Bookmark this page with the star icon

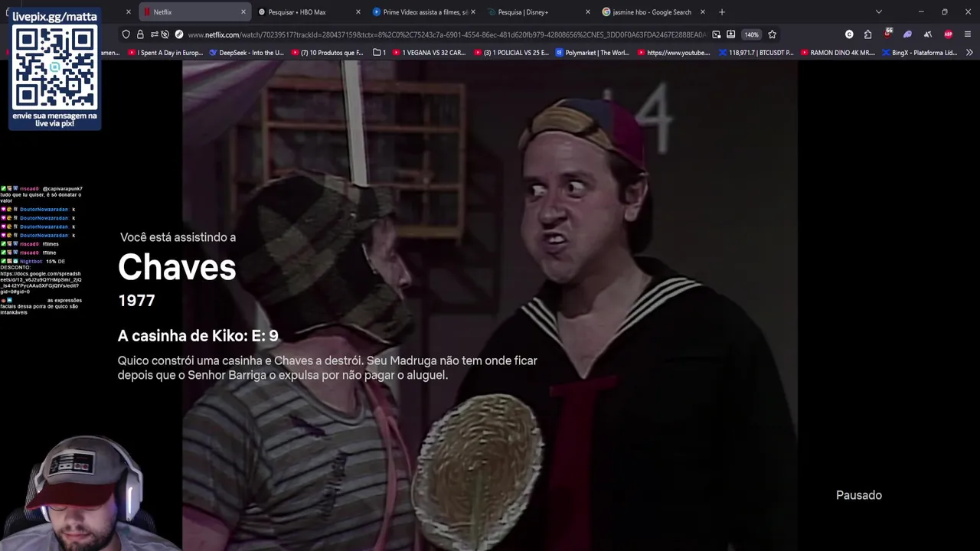click(773, 34)
